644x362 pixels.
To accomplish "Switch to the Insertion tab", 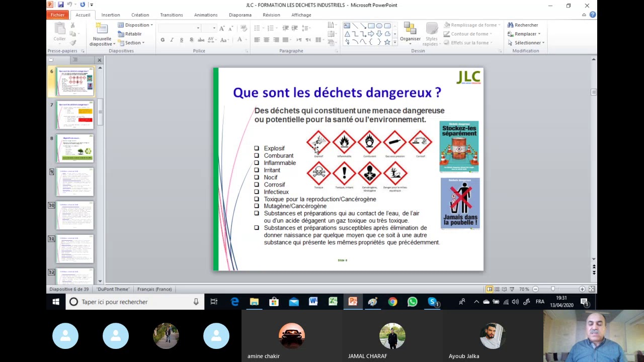I will click(111, 15).
